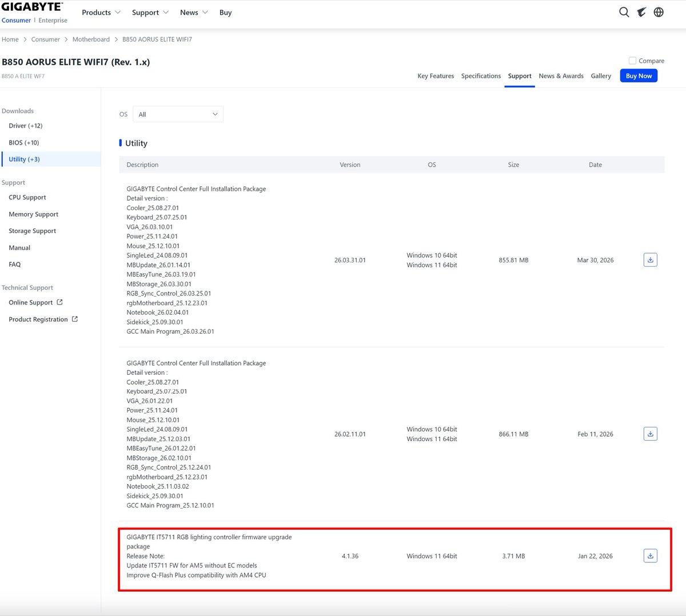Click MBStorage_26.03.30.01 detail line
The image size is (686, 616).
(x=159, y=284)
